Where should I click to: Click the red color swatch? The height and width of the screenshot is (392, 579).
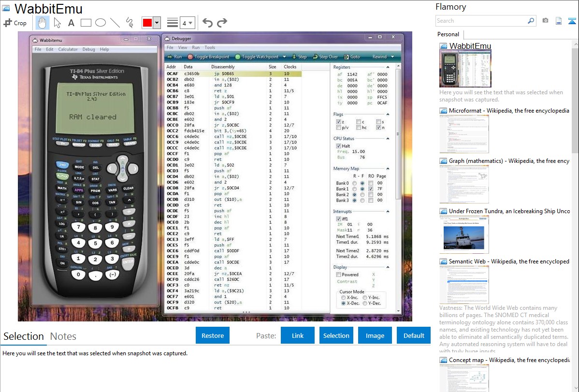(x=147, y=23)
